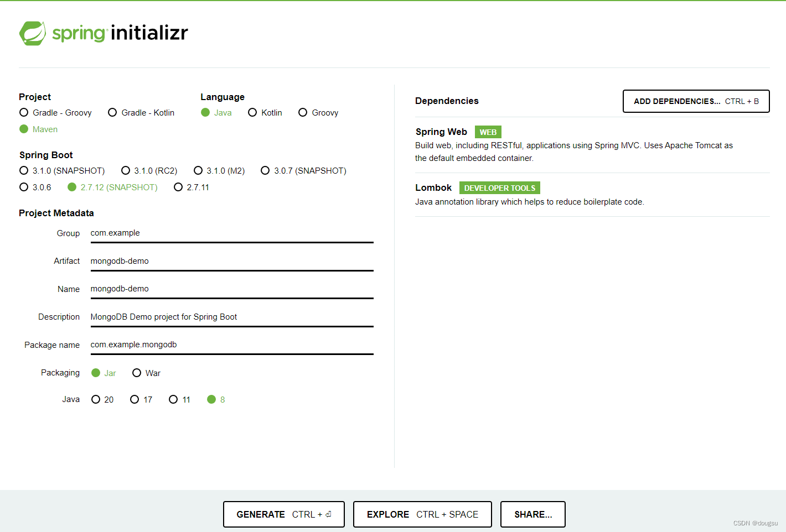
Task: Open the Add Dependencies dialog
Action: (x=696, y=101)
